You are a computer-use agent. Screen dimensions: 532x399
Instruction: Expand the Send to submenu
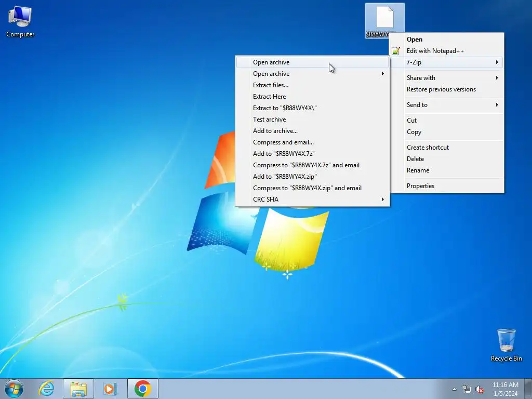coord(446,105)
